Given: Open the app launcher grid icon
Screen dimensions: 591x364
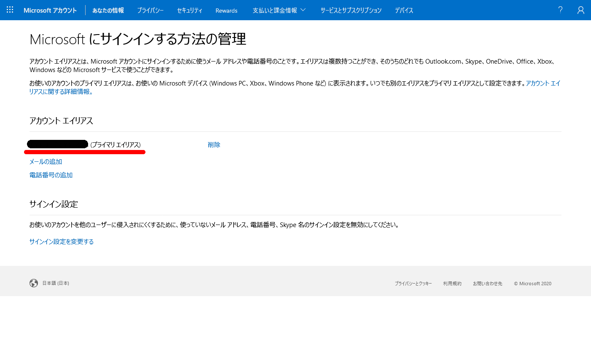Looking at the screenshot, I should (x=10, y=10).
